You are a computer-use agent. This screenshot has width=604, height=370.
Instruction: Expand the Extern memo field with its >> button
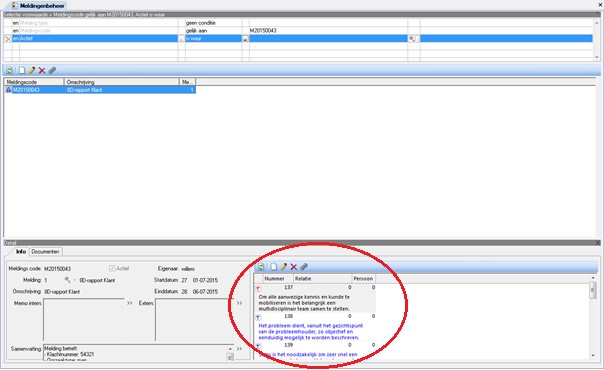point(239,303)
